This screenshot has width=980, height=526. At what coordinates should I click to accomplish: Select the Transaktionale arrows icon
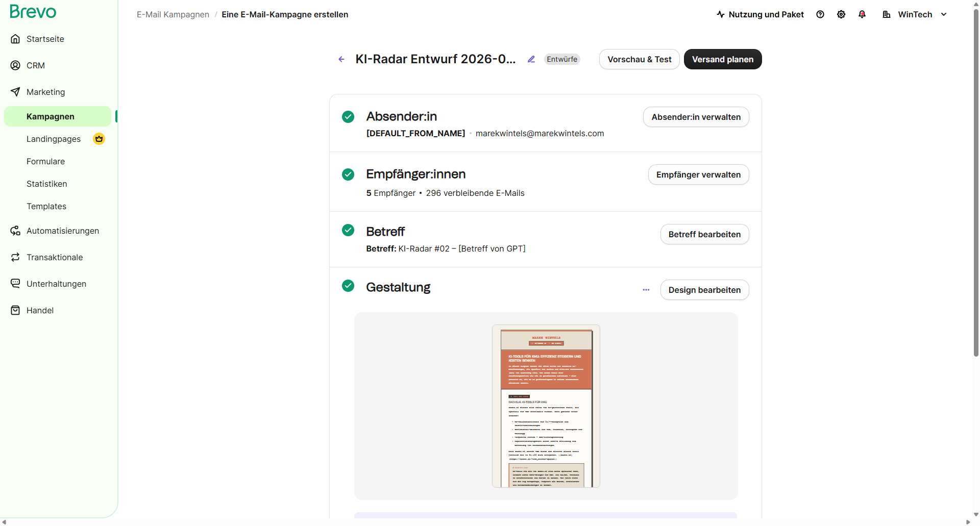pos(15,257)
